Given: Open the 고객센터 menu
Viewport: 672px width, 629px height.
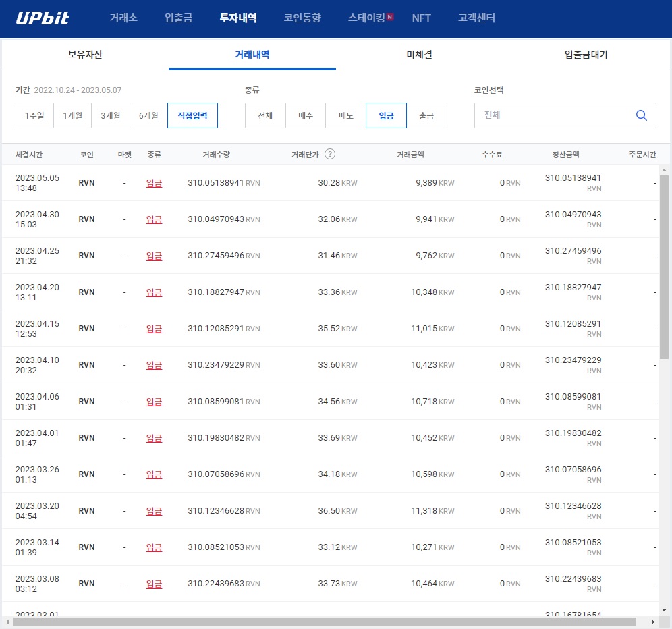Looking at the screenshot, I should tap(476, 18).
